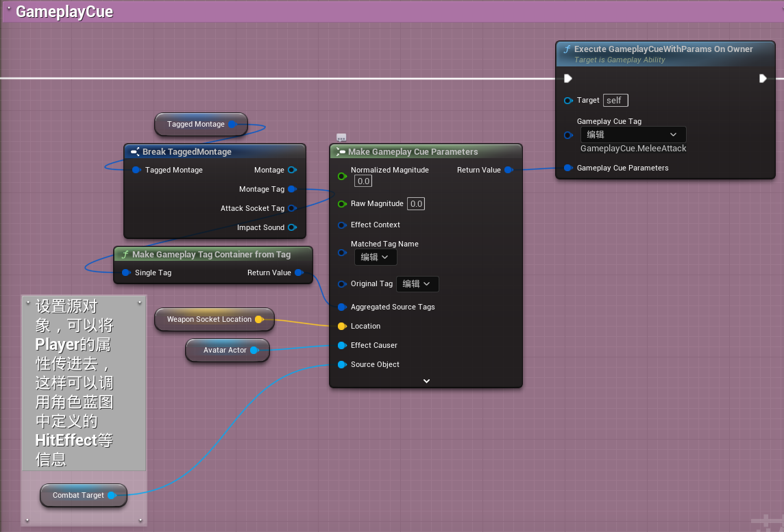Image resolution: width=784 pixels, height=532 pixels.
Task: Open the Matched Tag Name edit dropdown
Action: pos(376,257)
